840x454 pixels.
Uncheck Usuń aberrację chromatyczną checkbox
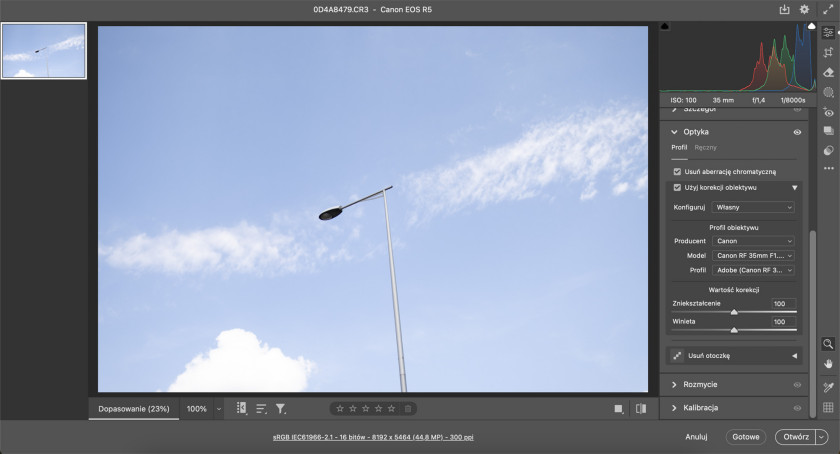pyautogui.click(x=677, y=172)
